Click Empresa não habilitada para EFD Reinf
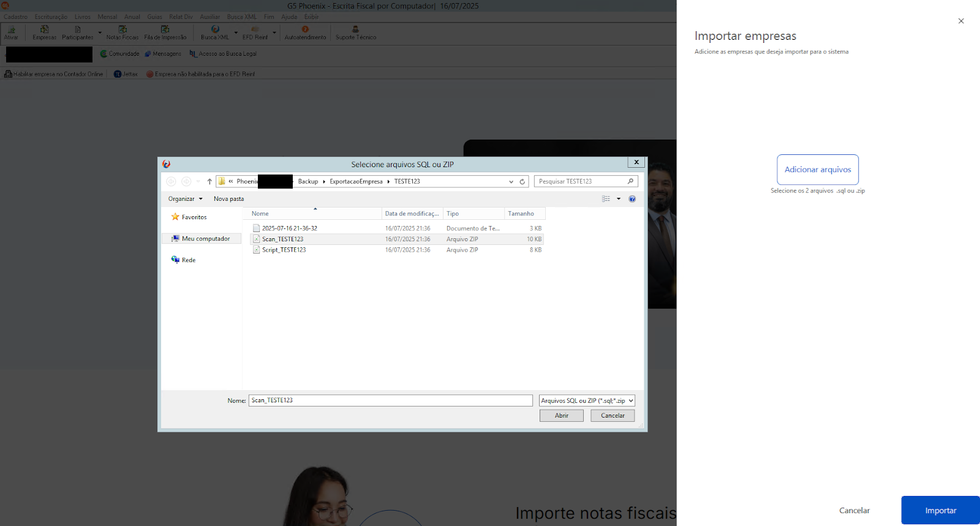The width and height of the screenshot is (980, 526). pos(200,74)
